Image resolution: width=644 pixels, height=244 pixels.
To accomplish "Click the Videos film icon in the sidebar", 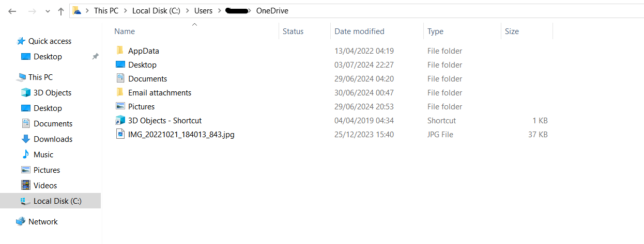I will (x=25, y=185).
